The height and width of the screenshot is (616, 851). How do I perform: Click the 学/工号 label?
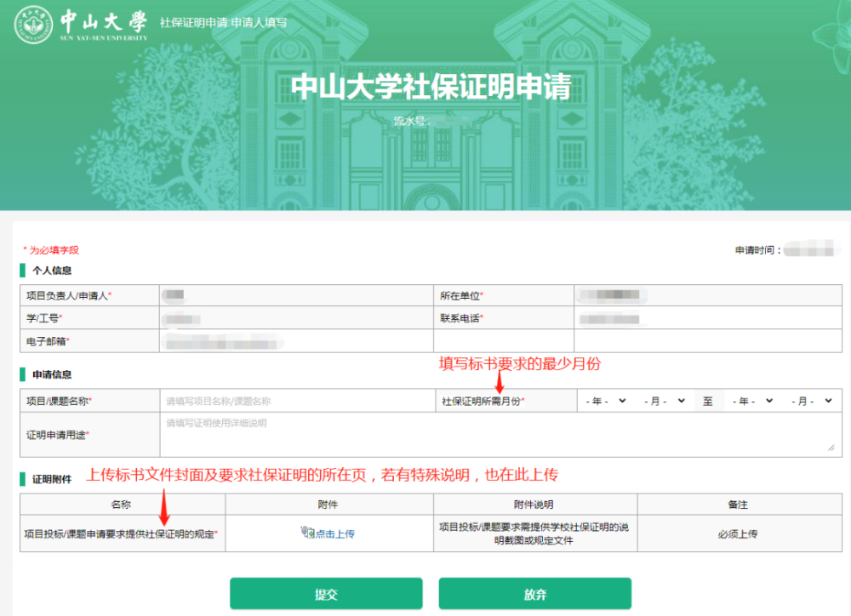[44, 318]
